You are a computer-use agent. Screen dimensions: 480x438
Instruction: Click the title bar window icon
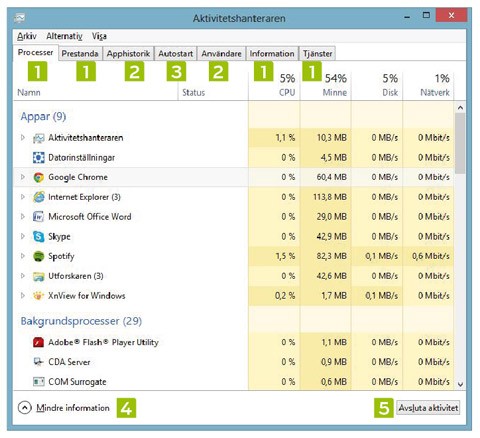19,18
